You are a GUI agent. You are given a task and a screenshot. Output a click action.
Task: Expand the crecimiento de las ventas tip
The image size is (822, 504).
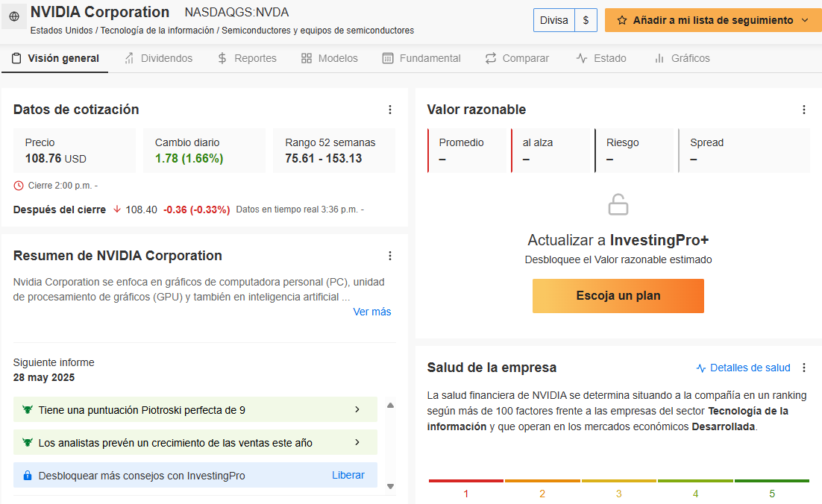pyautogui.click(x=195, y=443)
